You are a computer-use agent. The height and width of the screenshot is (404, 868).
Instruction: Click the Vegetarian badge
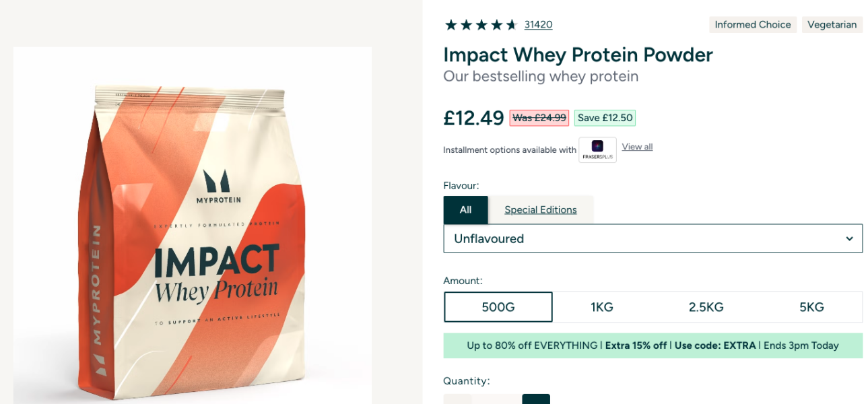click(x=832, y=25)
